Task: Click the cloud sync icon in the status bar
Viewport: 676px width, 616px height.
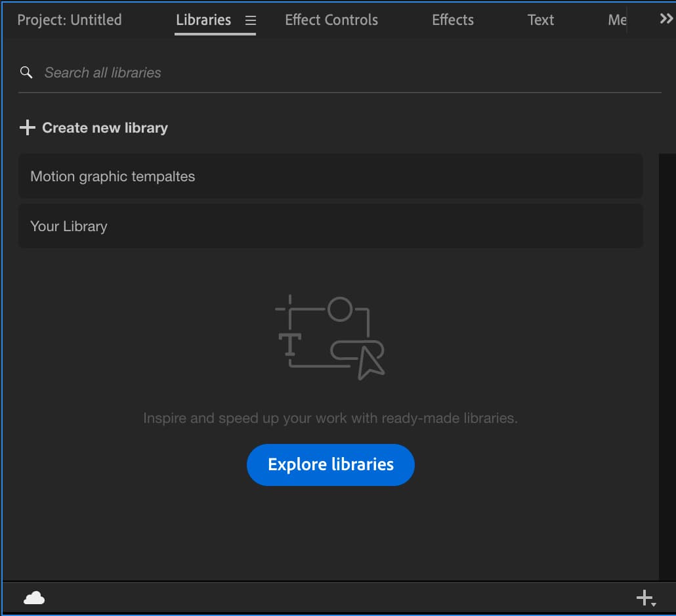Action: click(33, 598)
